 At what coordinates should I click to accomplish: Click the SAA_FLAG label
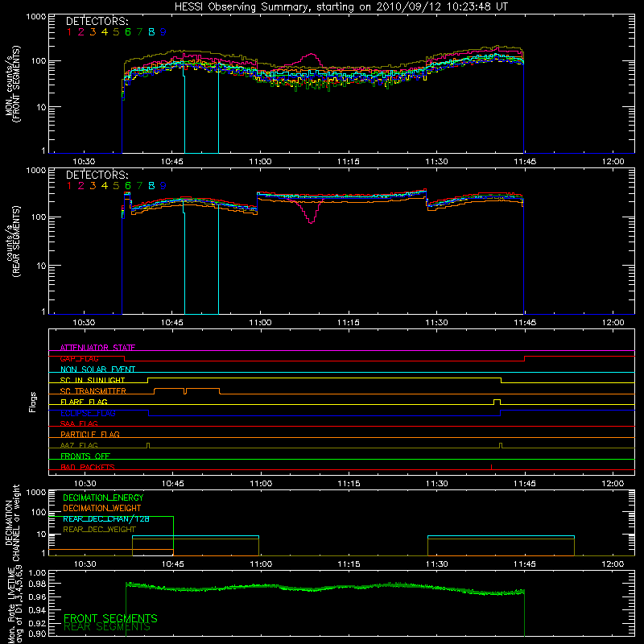79,423
